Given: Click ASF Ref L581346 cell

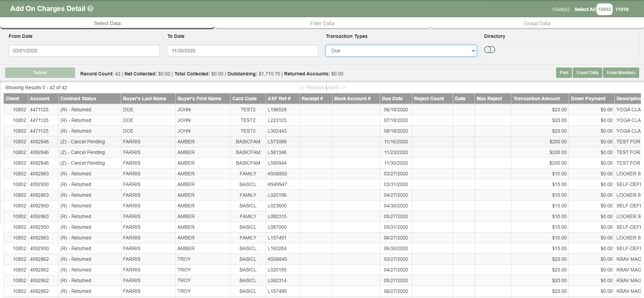Looking at the screenshot, I should [x=283, y=152].
